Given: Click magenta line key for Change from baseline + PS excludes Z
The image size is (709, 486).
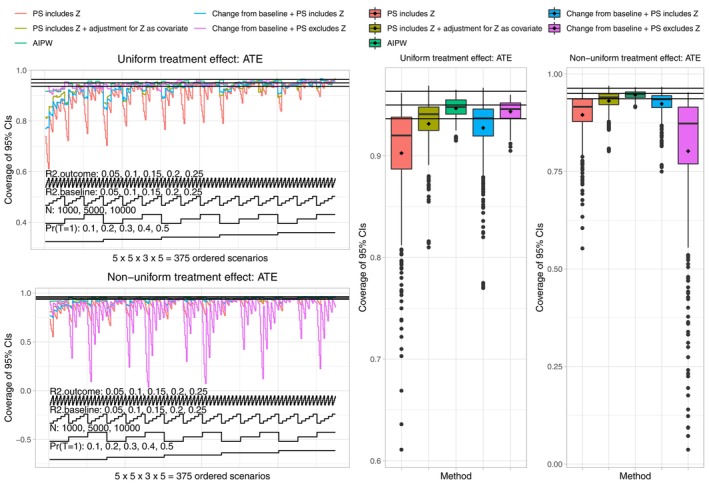Looking at the screenshot, I should [x=201, y=28].
